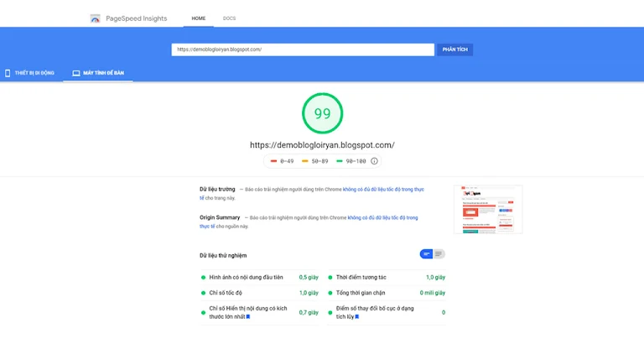644x339 pixels.
Task: Click the orange 50–89 legend marker
Action: coord(304,161)
